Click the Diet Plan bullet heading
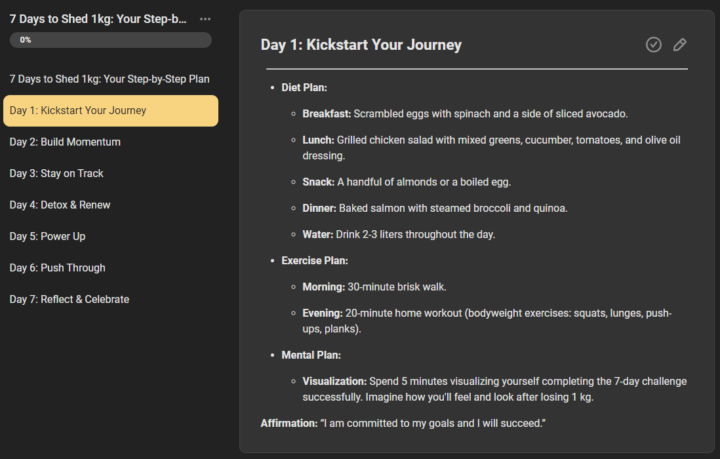Image resolution: width=720 pixels, height=459 pixels. 304,87
